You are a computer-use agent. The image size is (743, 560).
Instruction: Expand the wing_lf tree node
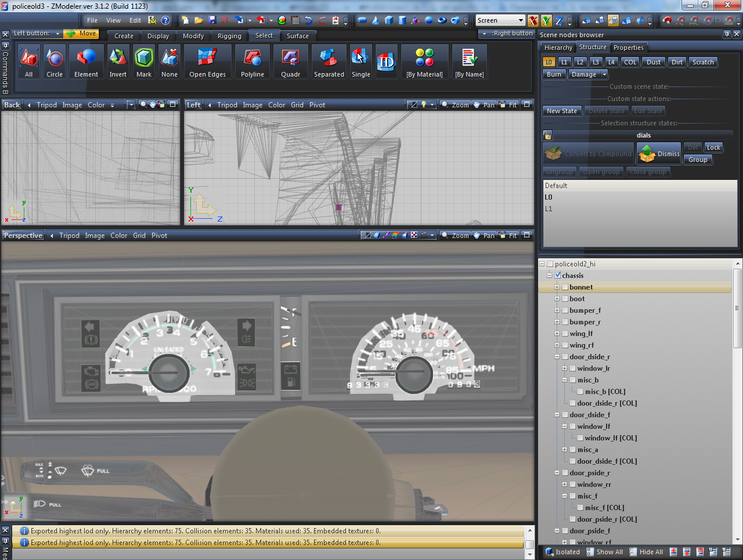click(557, 334)
